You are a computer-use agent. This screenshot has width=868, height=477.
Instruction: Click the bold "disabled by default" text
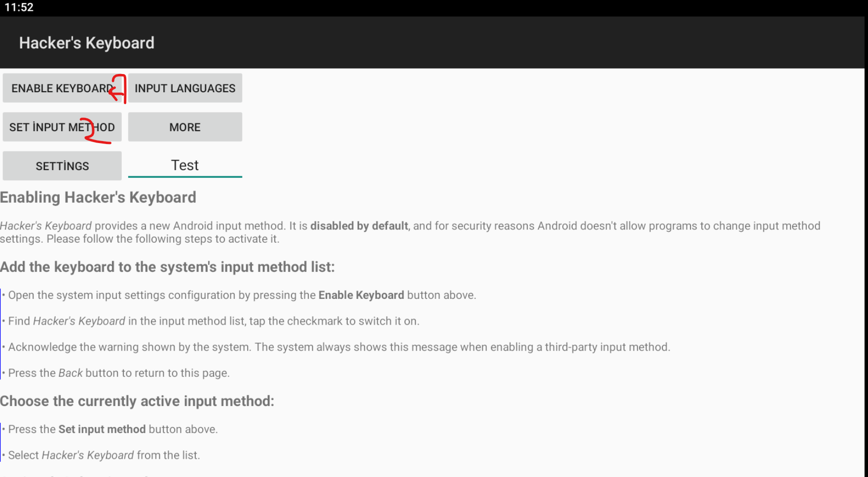point(359,226)
